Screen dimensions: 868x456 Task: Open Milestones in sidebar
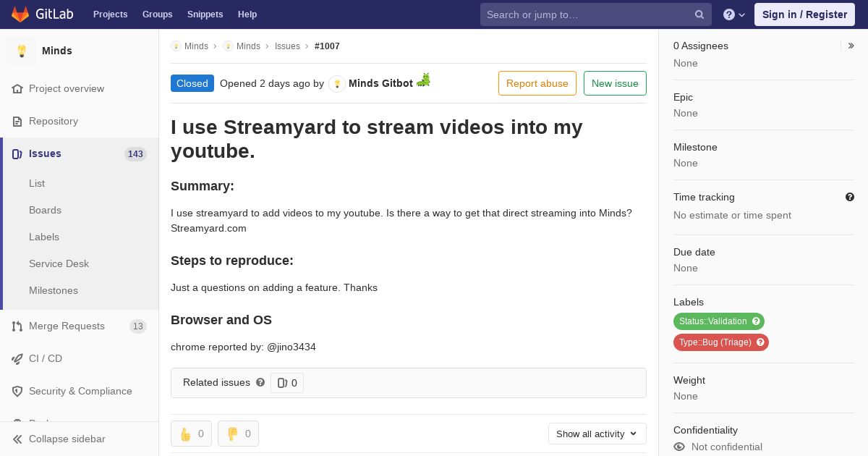coord(54,290)
